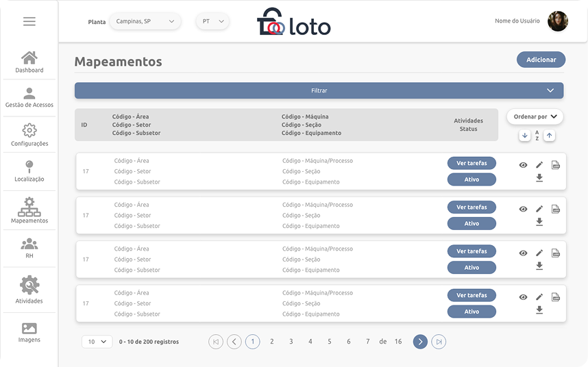The width and height of the screenshot is (588, 367).
Task: View the second mapping row via eye icon
Action: (523, 209)
